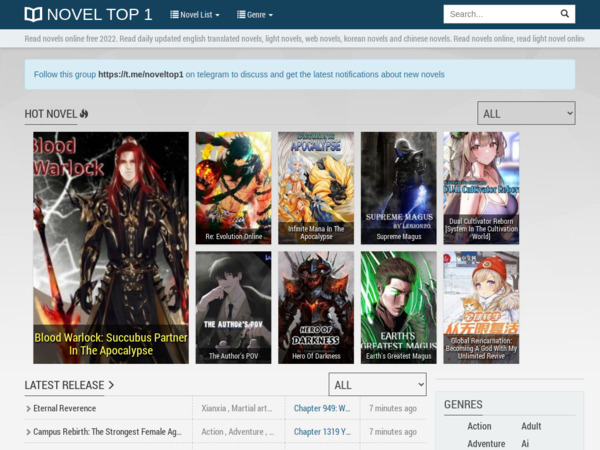
Task: Open the Re: Evolution Online cover
Action: [233, 188]
